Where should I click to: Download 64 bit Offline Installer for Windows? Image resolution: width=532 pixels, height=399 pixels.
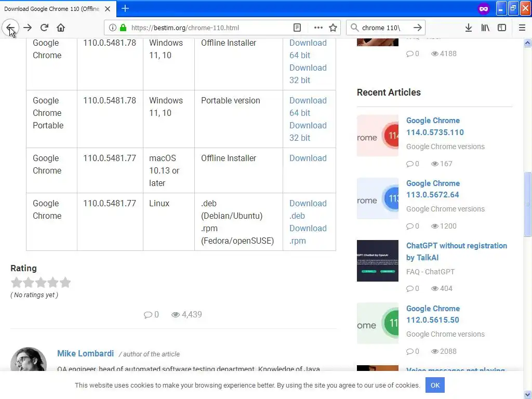pyautogui.click(x=308, y=49)
